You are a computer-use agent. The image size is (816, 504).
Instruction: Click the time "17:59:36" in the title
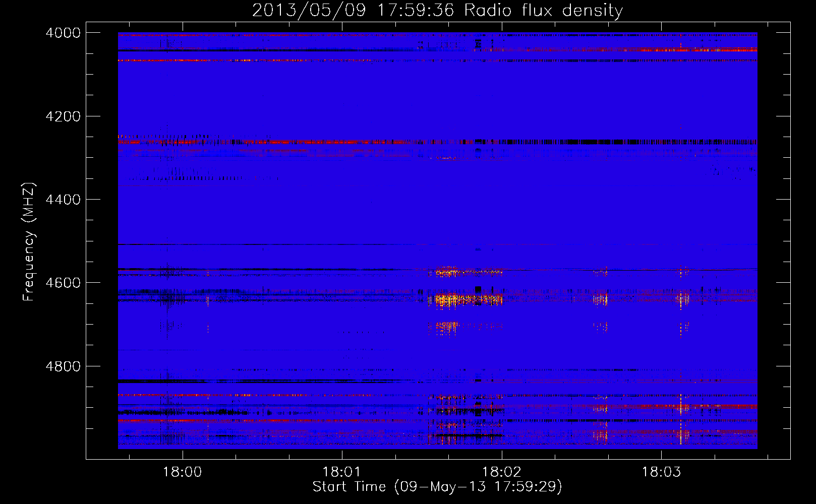416,10
